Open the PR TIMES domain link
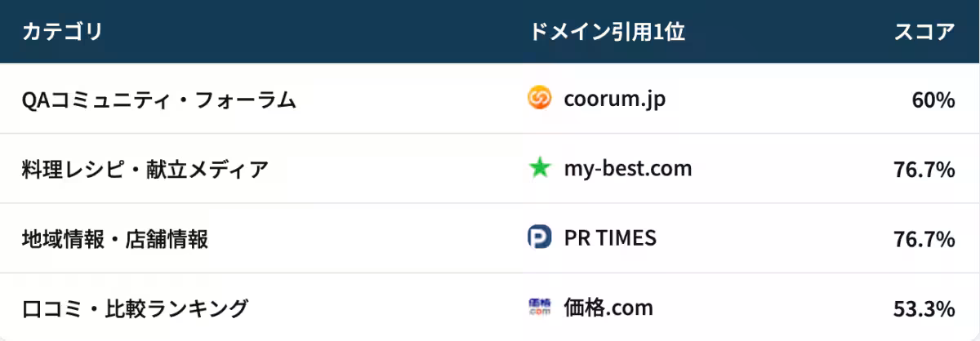The image size is (980, 341). click(x=610, y=237)
